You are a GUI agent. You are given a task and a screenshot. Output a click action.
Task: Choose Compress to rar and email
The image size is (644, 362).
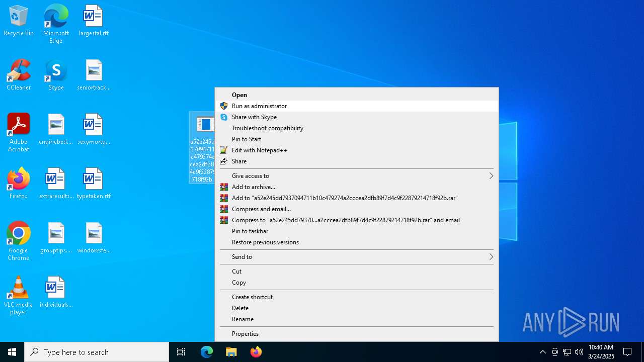[357, 220]
